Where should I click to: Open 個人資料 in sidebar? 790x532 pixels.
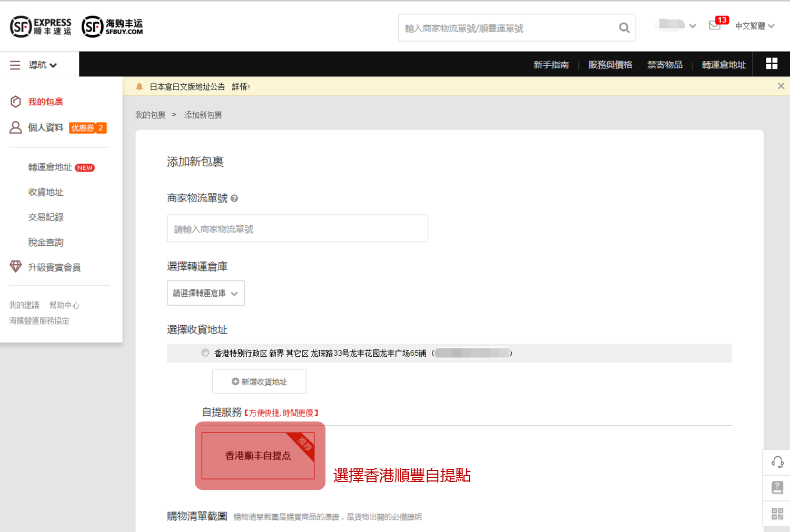point(46,127)
